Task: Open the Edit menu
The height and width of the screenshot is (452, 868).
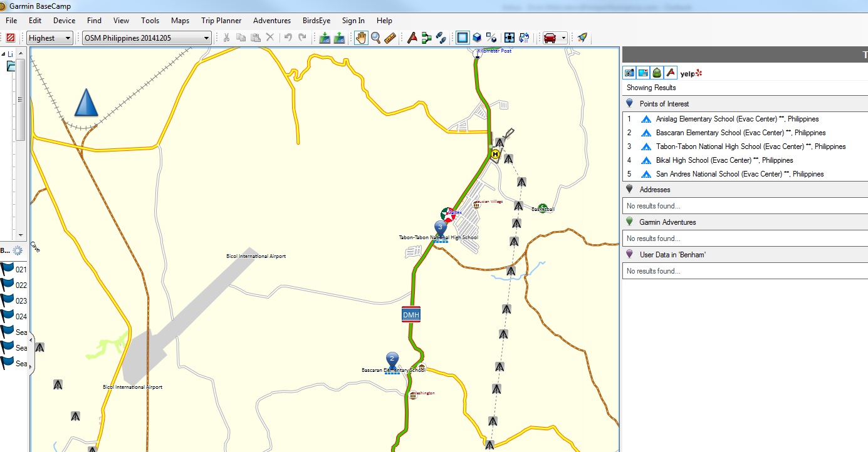Action: tap(35, 21)
